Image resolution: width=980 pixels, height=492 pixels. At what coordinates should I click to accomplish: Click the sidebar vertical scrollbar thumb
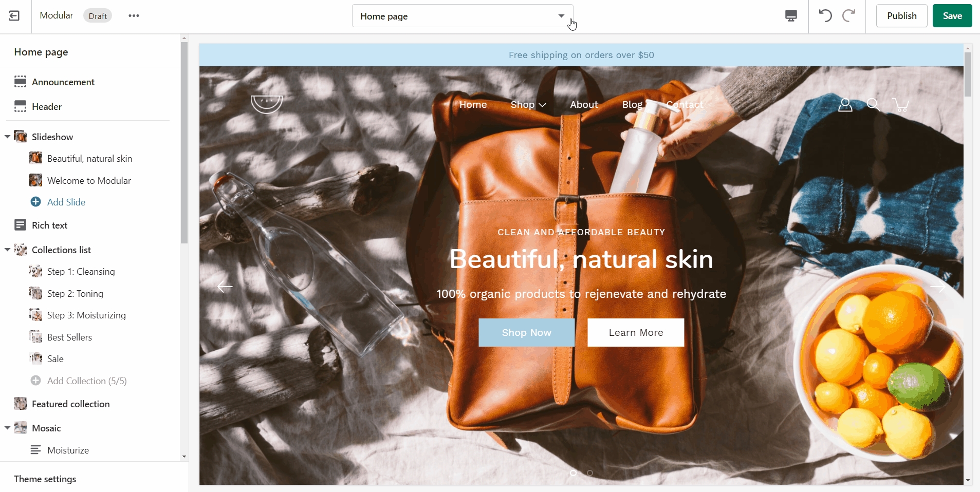point(184,143)
